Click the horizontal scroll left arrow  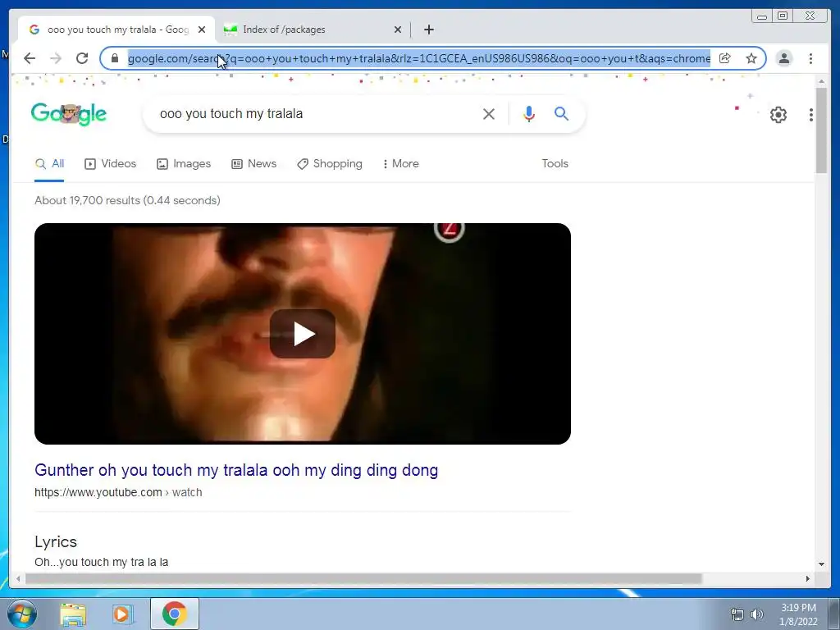(18, 578)
